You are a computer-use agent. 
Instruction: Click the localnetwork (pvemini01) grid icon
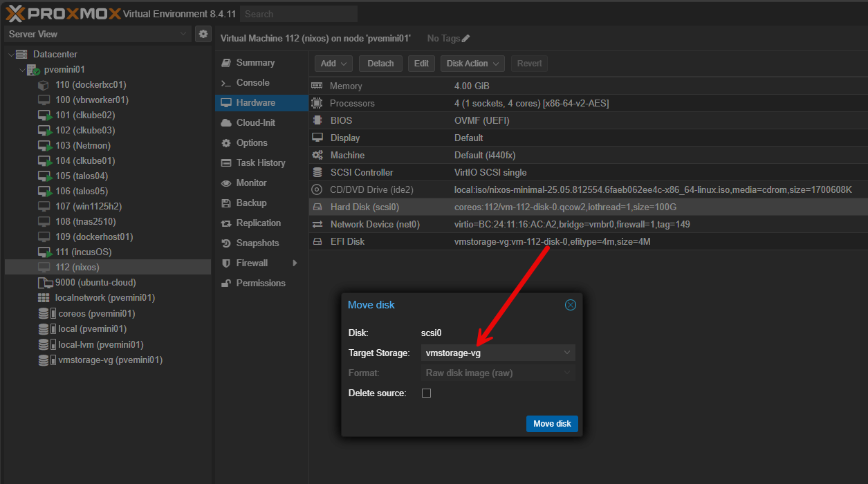tap(44, 298)
